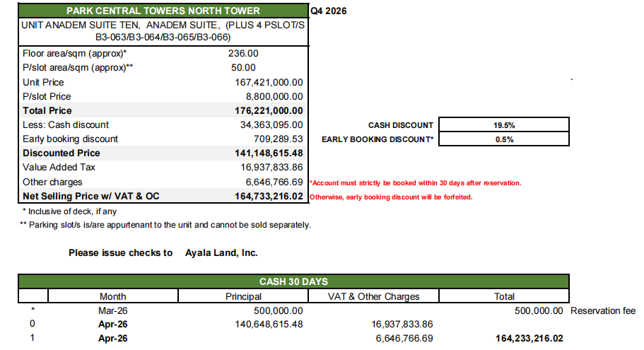Select the 0.5% early booking rate cell
Image resolution: width=644 pixels, height=350 pixels.
pyautogui.click(x=504, y=139)
